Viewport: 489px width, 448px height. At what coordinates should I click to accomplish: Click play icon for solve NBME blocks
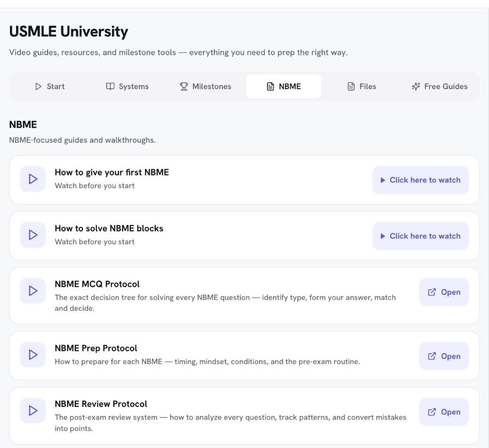tap(33, 235)
